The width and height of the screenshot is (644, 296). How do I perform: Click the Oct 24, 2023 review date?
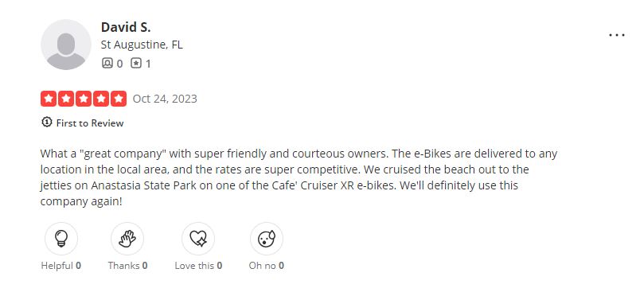pos(165,99)
